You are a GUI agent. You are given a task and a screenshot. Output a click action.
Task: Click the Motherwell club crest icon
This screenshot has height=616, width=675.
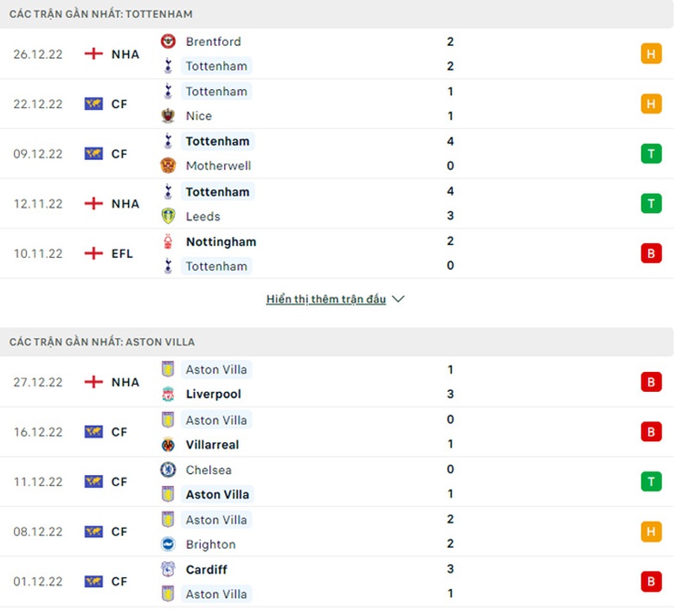coord(168,165)
